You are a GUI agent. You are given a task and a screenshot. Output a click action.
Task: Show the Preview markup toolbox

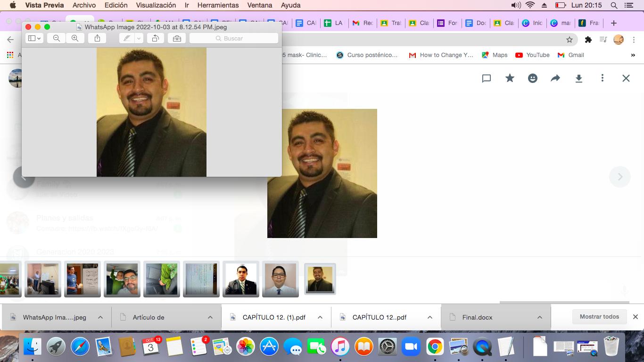(177, 38)
